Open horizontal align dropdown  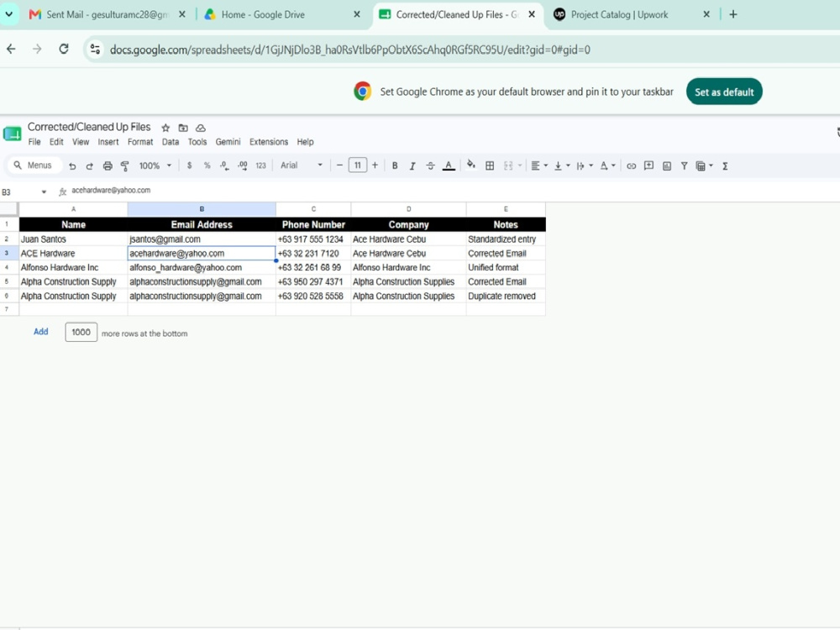tap(539, 166)
